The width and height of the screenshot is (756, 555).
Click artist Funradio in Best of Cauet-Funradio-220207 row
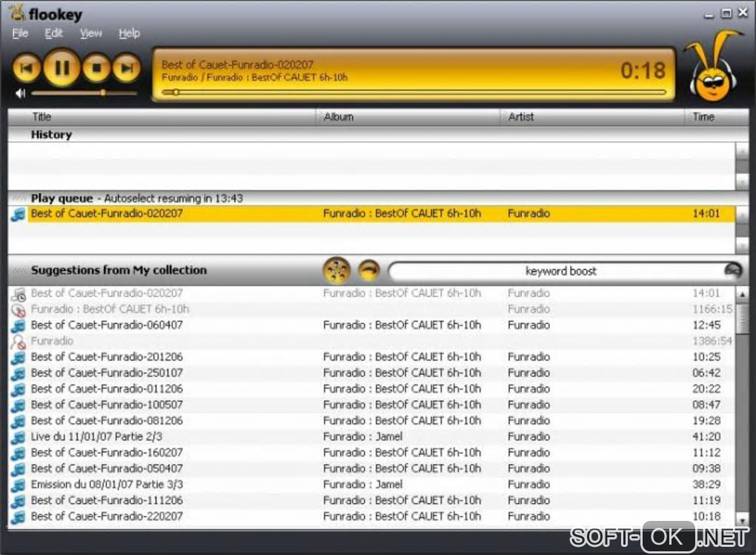click(x=529, y=516)
